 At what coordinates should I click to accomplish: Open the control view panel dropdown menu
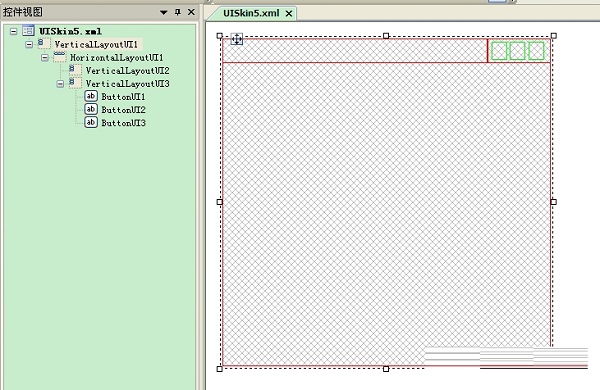pos(163,12)
